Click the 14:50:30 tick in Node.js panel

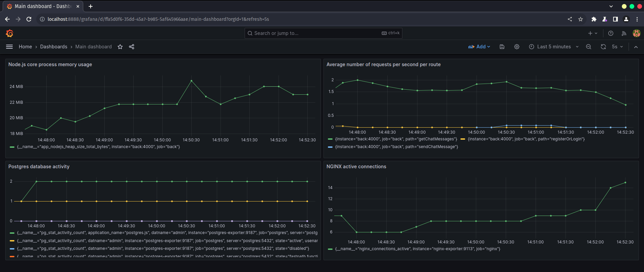(x=191, y=140)
